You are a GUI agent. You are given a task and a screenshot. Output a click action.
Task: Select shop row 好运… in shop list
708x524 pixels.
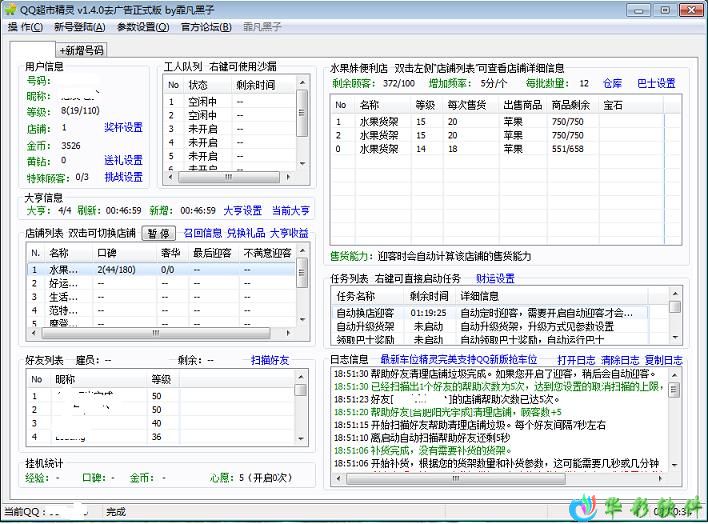[x=162, y=284]
